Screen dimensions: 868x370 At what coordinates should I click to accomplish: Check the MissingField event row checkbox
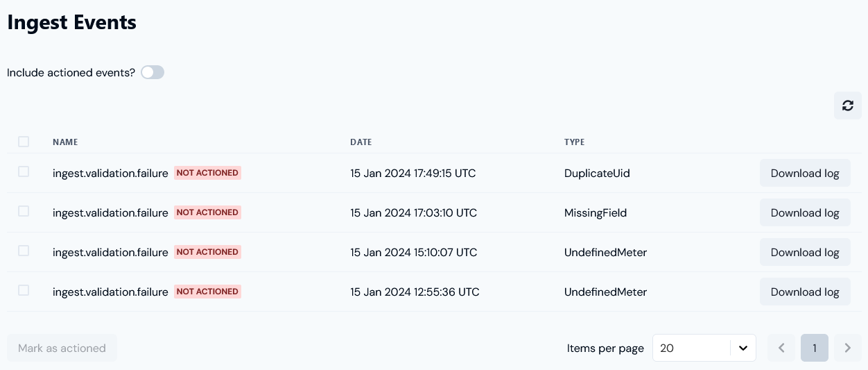[x=24, y=211]
